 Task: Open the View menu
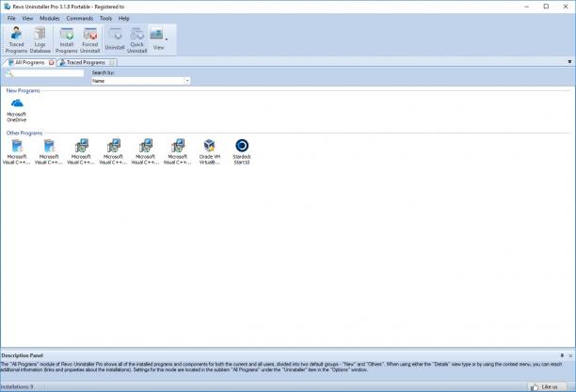(x=27, y=19)
